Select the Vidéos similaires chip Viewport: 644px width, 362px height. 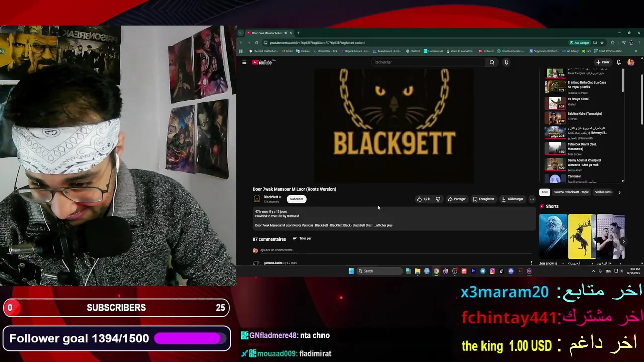(603, 192)
